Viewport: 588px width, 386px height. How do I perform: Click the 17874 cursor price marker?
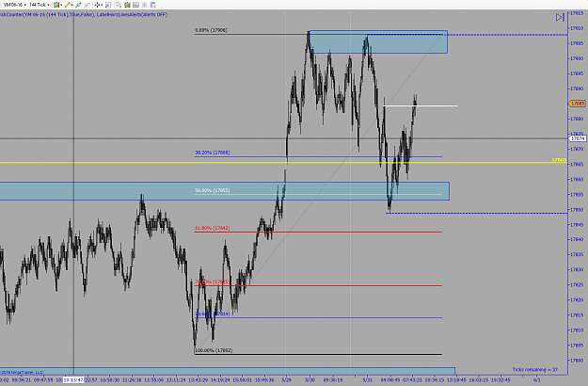578,138
